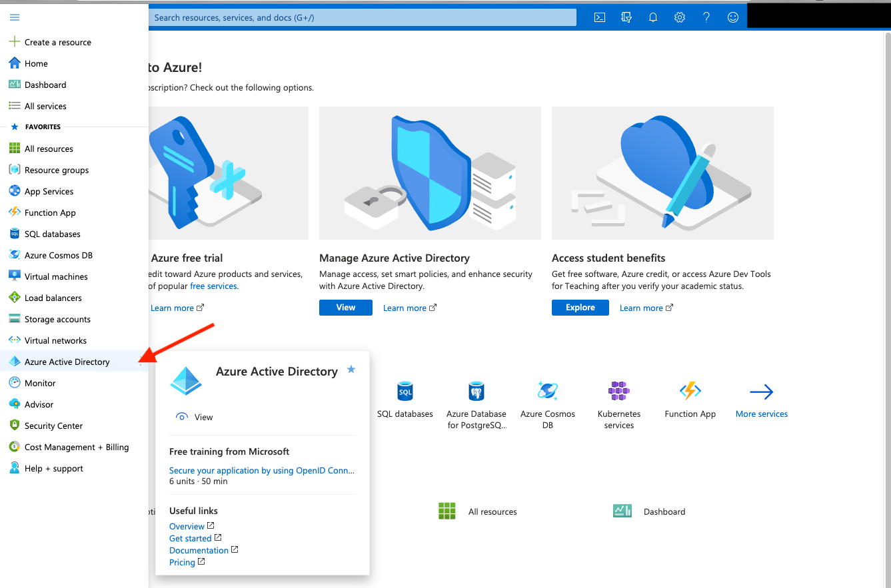
Task: Send feedback via the smiley icon
Action: click(732, 17)
